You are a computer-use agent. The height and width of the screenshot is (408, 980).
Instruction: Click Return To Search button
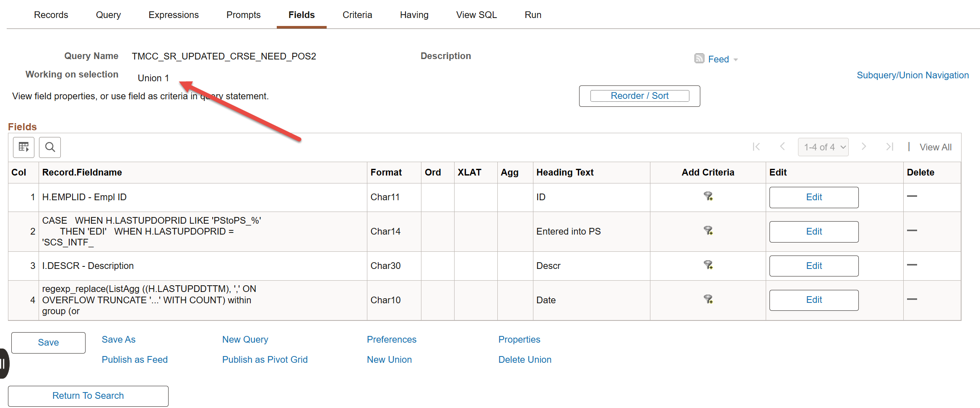[88, 396]
